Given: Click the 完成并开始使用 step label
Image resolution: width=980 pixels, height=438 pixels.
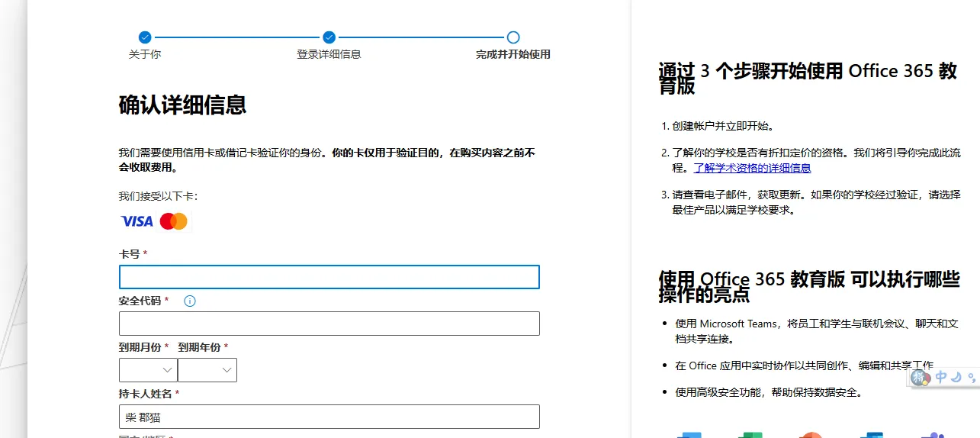Looking at the screenshot, I should (513, 54).
